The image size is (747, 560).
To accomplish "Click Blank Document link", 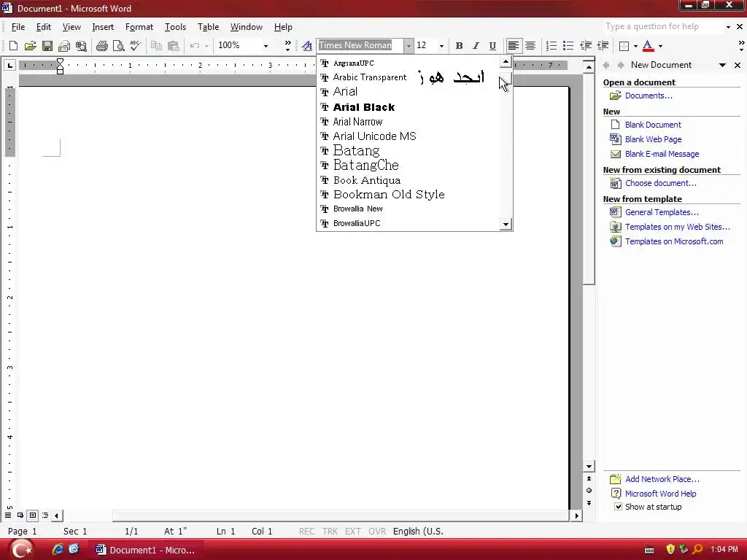I will coord(653,125).
